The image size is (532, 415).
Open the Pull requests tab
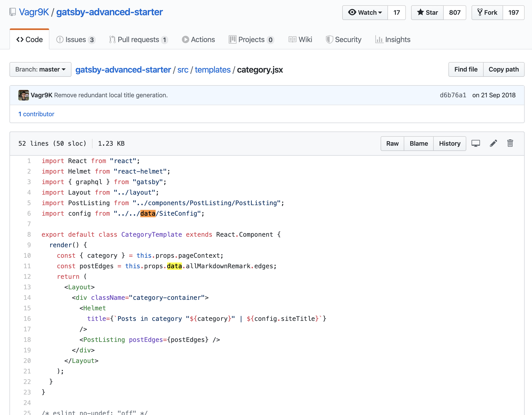pyautogui.click(x=139, y=40)
